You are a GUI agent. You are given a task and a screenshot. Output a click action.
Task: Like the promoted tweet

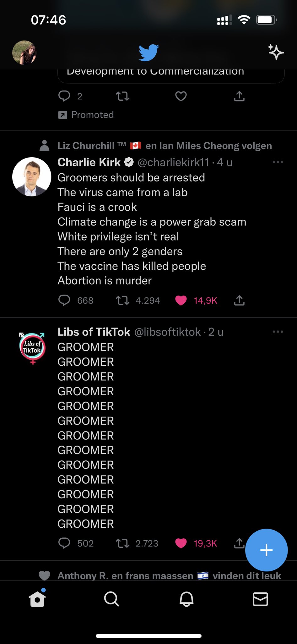(181, 96)
